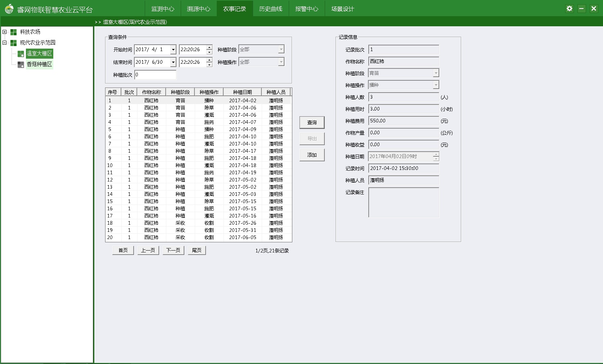Click the 种植用时 field showing 3.00

[404, 109]
